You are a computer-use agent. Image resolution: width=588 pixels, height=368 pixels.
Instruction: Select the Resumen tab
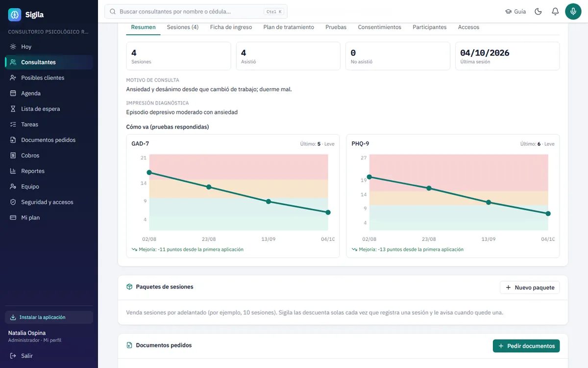(144, 27)
